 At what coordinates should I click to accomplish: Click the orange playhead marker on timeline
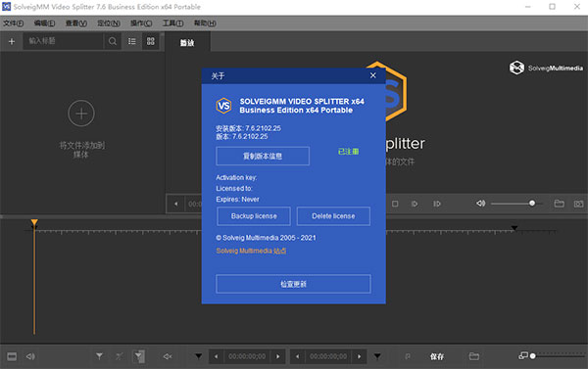(34, 223)
